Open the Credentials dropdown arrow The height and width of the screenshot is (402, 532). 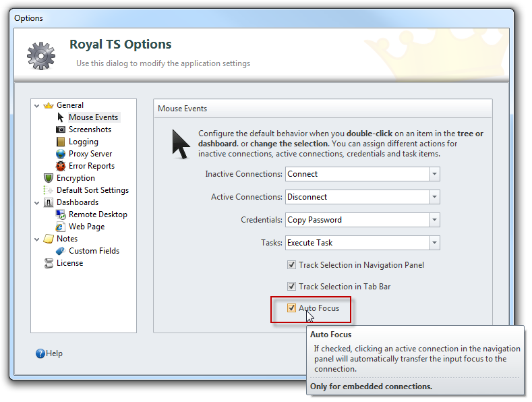434,220
